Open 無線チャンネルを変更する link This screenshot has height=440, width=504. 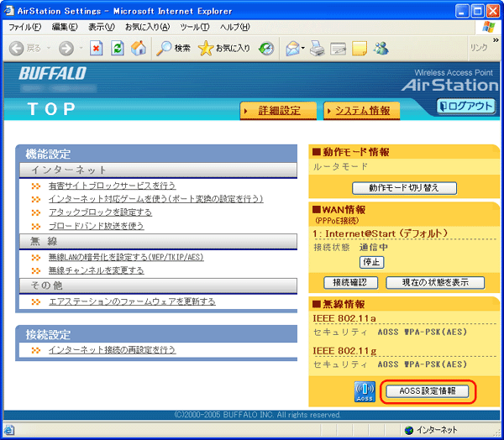click(96, 270)
